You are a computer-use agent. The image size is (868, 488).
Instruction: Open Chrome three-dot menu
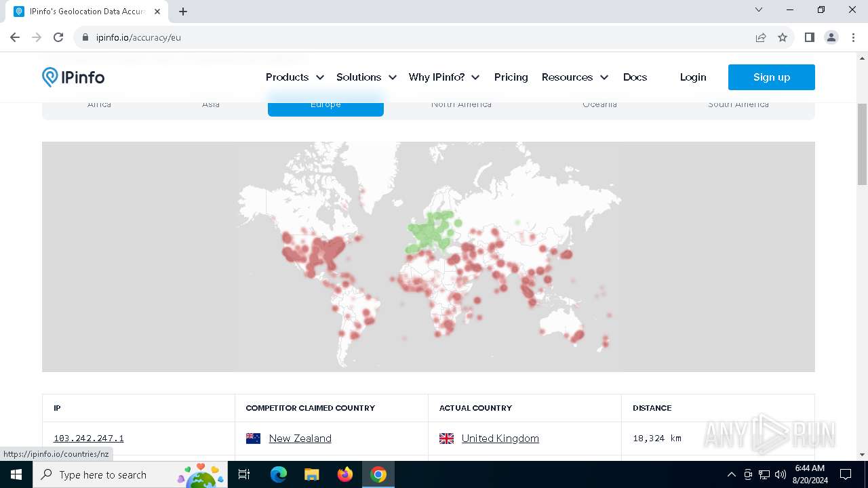point(852,37)
